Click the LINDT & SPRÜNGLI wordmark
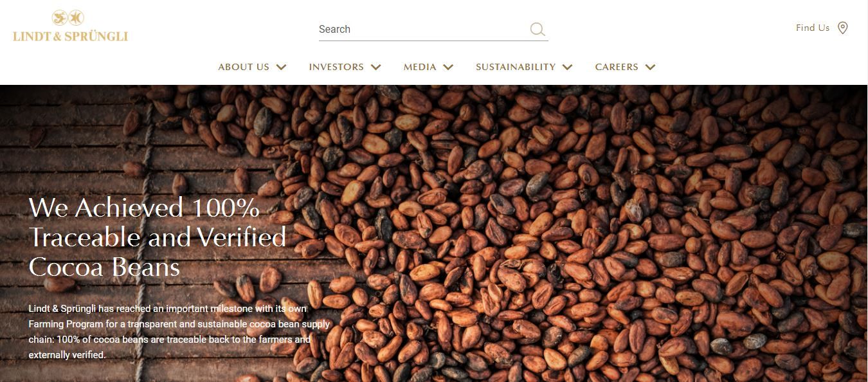The image size is (868, 382). (71, 36)
